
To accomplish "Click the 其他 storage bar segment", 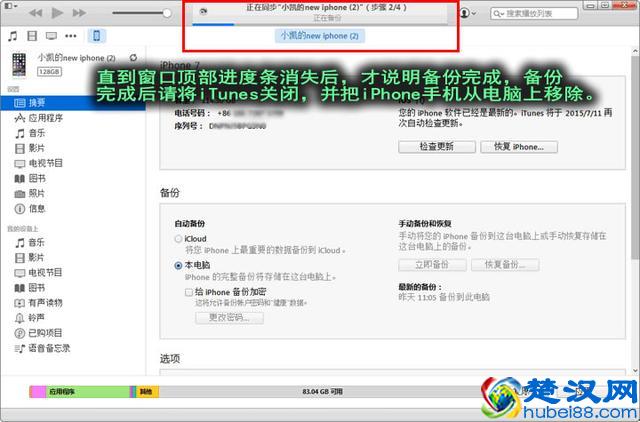I will pyautogui.click(x=147, y=391).
